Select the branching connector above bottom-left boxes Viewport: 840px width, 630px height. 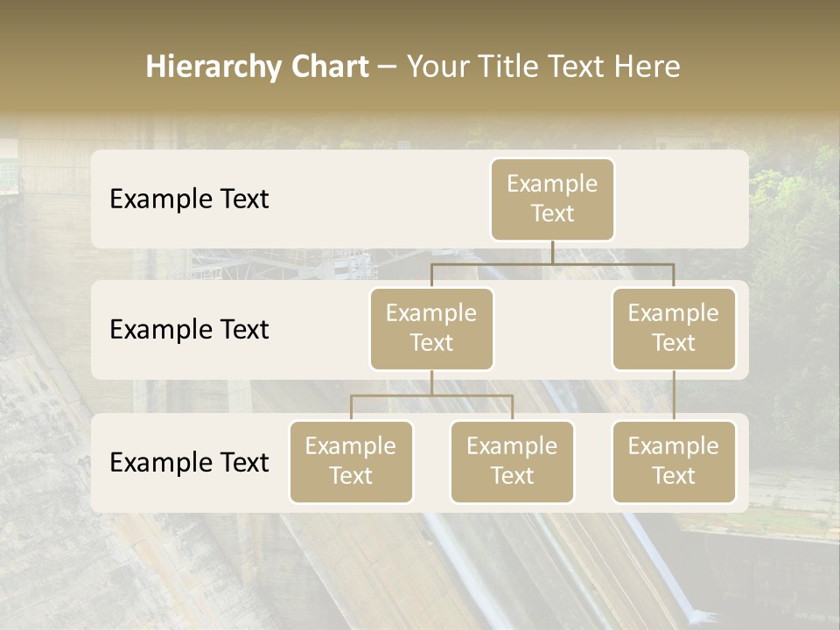[x=431, y=395]
